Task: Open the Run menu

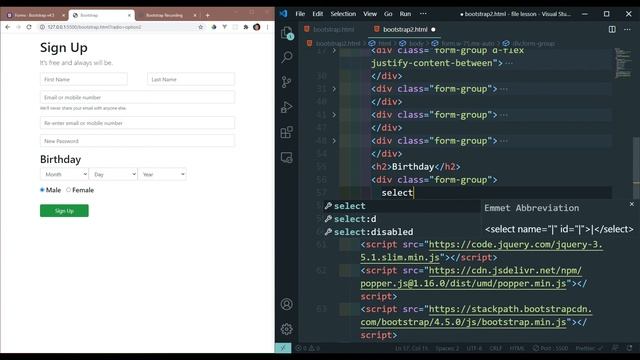Action: coord(405,13)
